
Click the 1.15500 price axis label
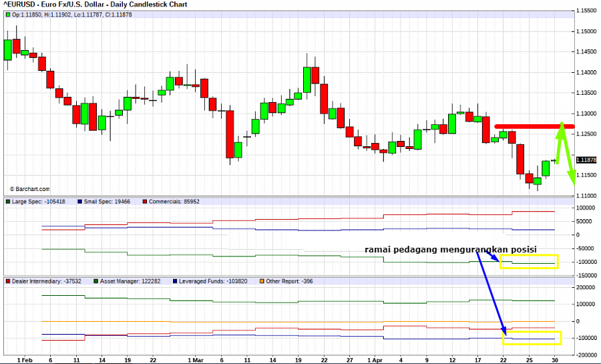pos(587,11)
